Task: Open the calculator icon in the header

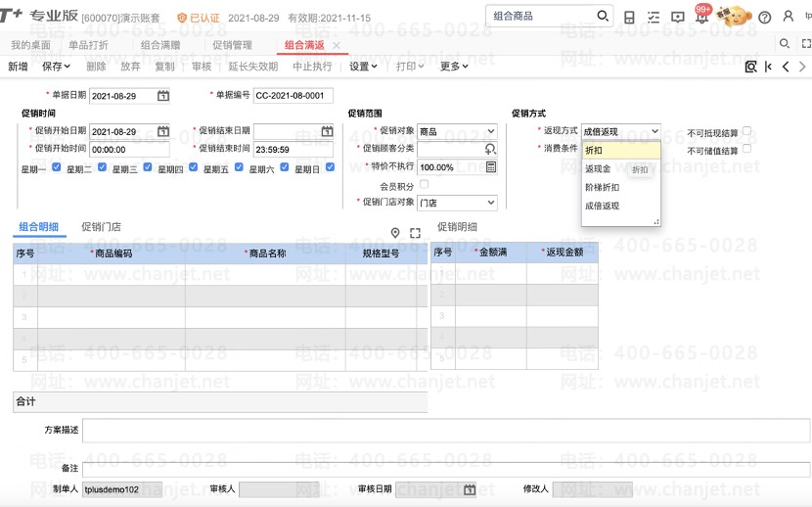Action: tap(629, 17)
